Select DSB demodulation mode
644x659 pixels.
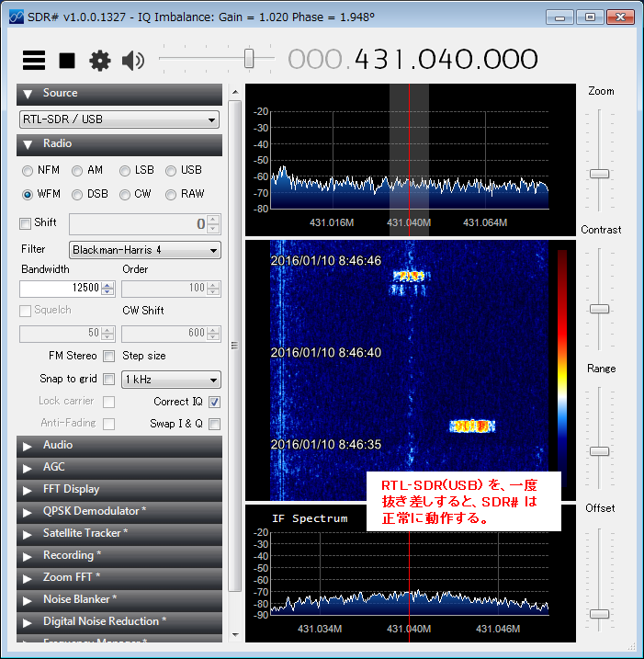pos(77,195)
